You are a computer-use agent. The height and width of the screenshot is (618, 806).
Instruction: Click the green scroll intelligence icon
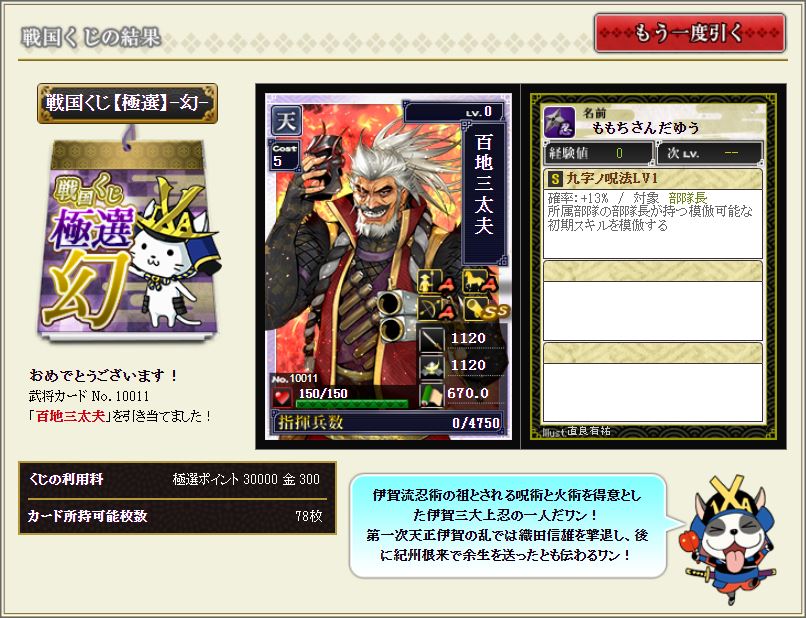click(431, 394)
